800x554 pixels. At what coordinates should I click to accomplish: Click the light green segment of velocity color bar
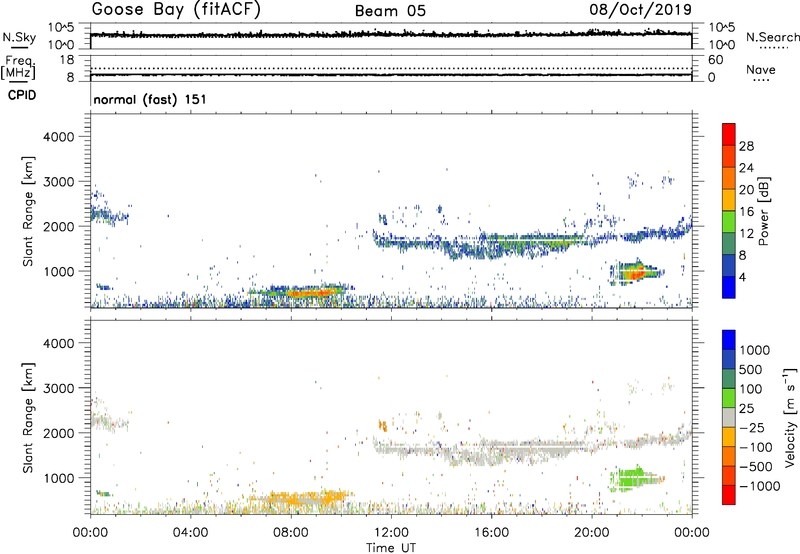click(x=729, y=398)
